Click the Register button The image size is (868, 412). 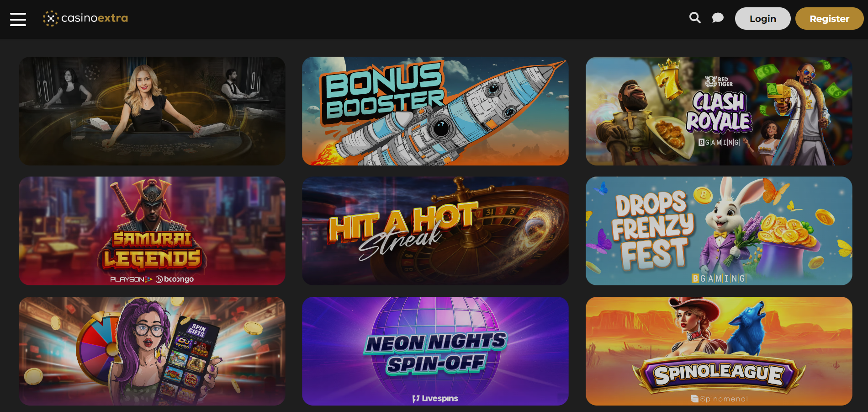coord(829,19)
